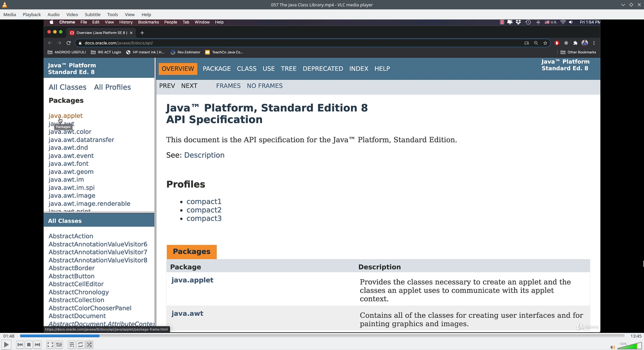Open the VLC Help menu

146,14
